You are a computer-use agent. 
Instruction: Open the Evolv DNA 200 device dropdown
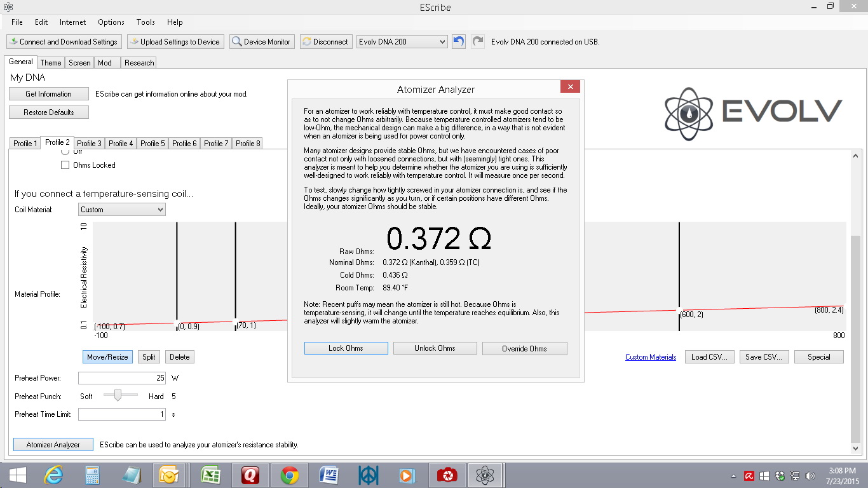(402, 42)
